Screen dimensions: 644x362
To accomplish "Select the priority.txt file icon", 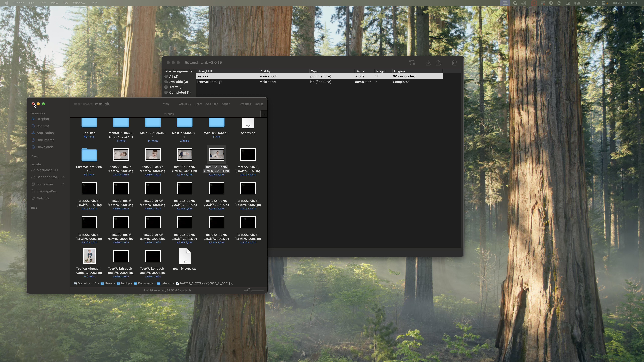I will pos(248,123).
